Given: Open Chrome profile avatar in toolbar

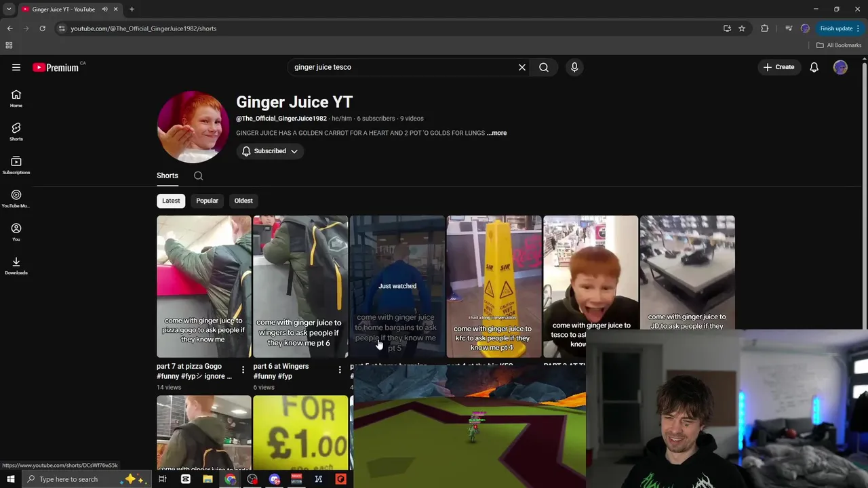Looking at the screenshot, I should click(805, 28).
